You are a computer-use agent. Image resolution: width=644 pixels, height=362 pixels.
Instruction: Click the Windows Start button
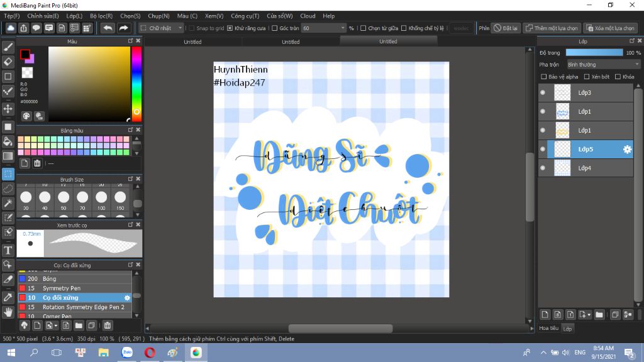coord(11,353)
